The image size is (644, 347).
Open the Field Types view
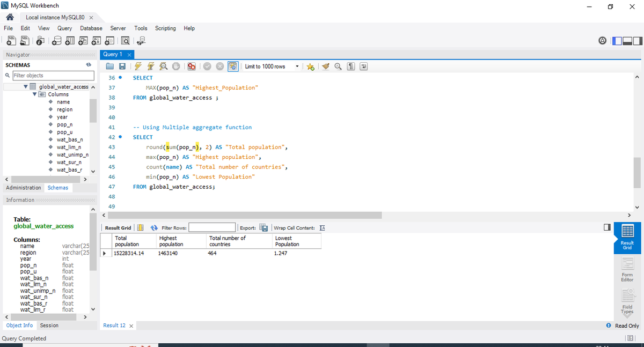tap(627, 300)
